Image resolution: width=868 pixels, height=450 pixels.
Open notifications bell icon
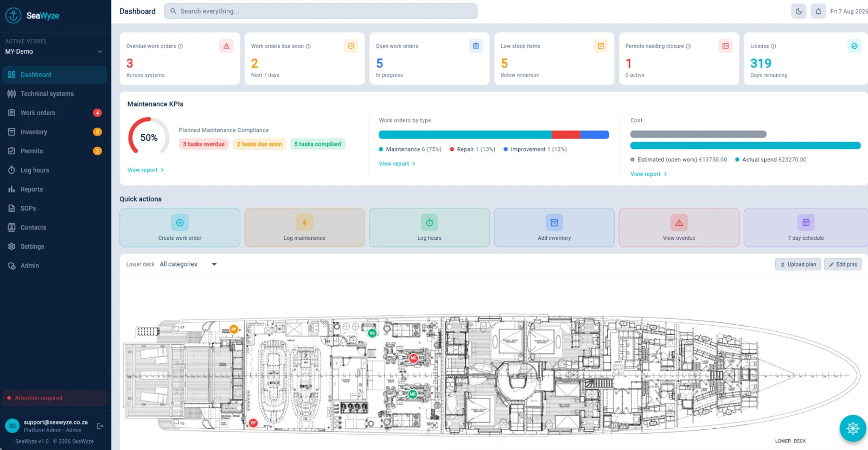pyautogui.click(x=818, y=11)
